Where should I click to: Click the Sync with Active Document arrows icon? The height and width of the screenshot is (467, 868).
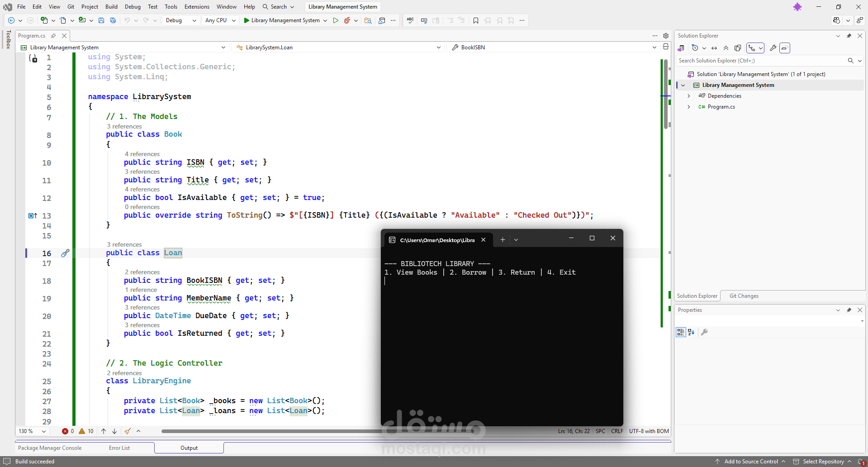[x=714, y=48]
